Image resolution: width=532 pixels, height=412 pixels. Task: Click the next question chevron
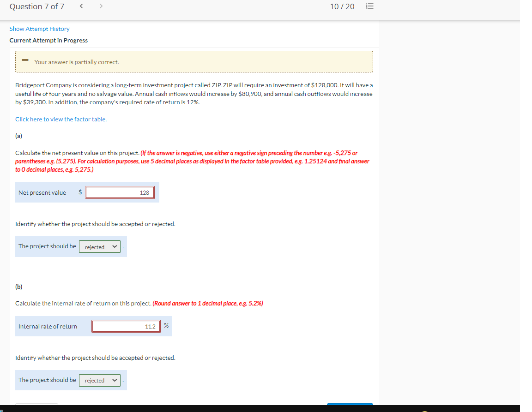click(x=101, y=6)
